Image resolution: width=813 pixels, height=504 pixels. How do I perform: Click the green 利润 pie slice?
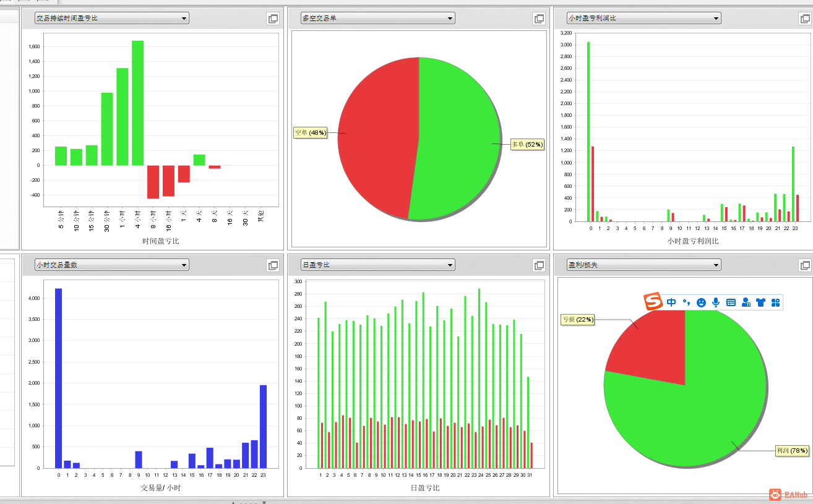(693, 421)
